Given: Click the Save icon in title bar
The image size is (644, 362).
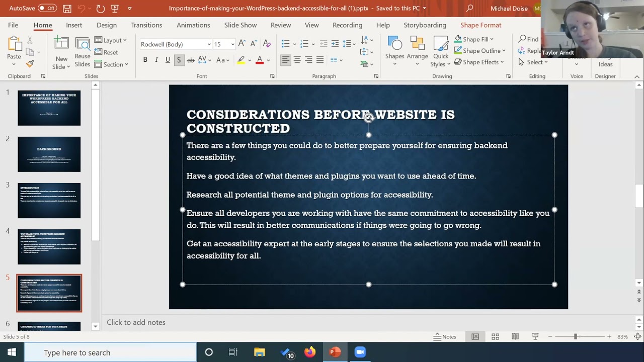Looking at the screenshot, I should pyautogui.click(x=67, y=9).
